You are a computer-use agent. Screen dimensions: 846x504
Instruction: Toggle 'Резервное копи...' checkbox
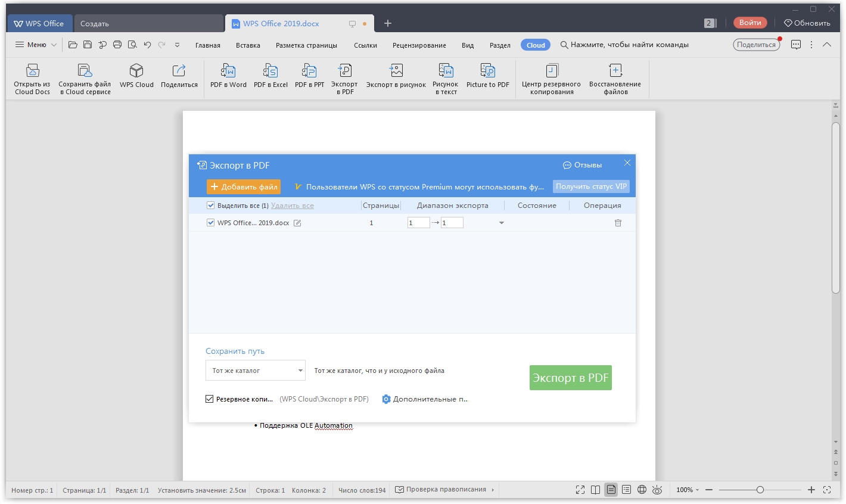coord(209,399)
